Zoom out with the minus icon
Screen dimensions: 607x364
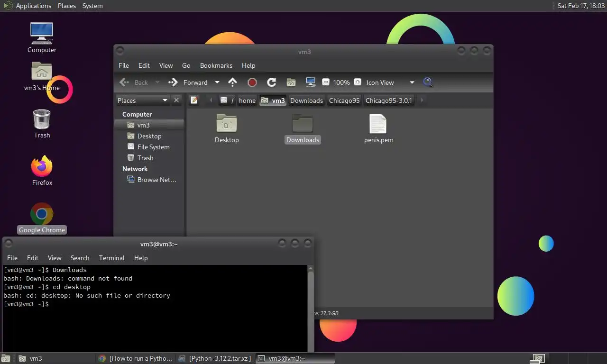pyautogui.click(x=326, y=82)
